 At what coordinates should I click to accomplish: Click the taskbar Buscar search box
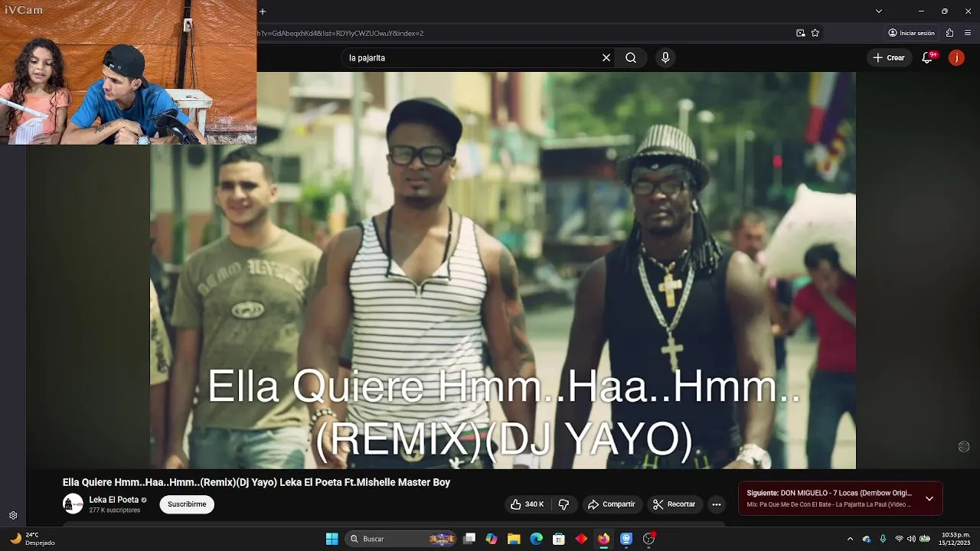point(401,539)
